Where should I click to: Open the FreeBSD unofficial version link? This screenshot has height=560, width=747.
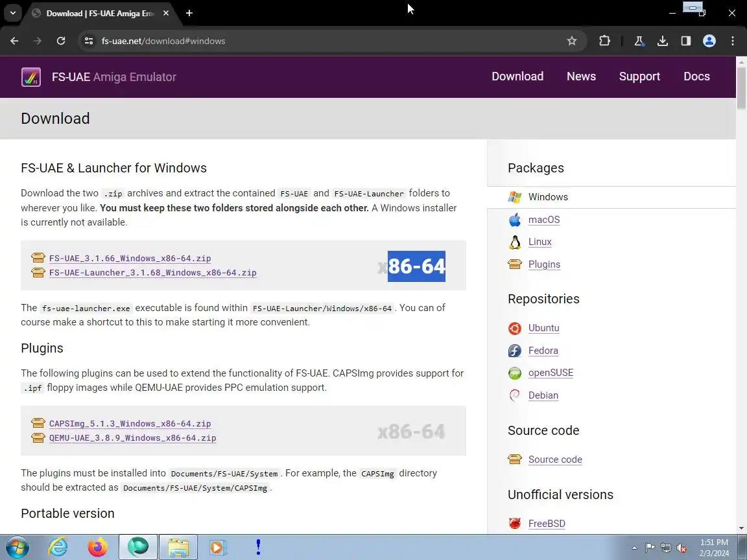point(547,523)
